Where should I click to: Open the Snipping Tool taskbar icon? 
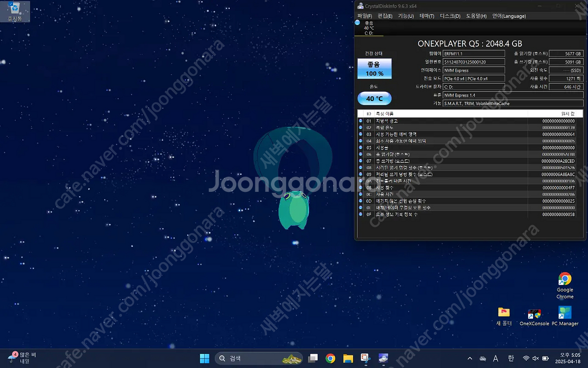pyautogui.click(x=365, y=358)
